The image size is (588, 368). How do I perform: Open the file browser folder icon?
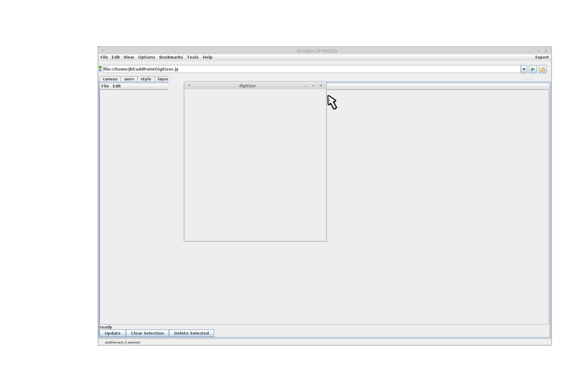tap(542, 69)
